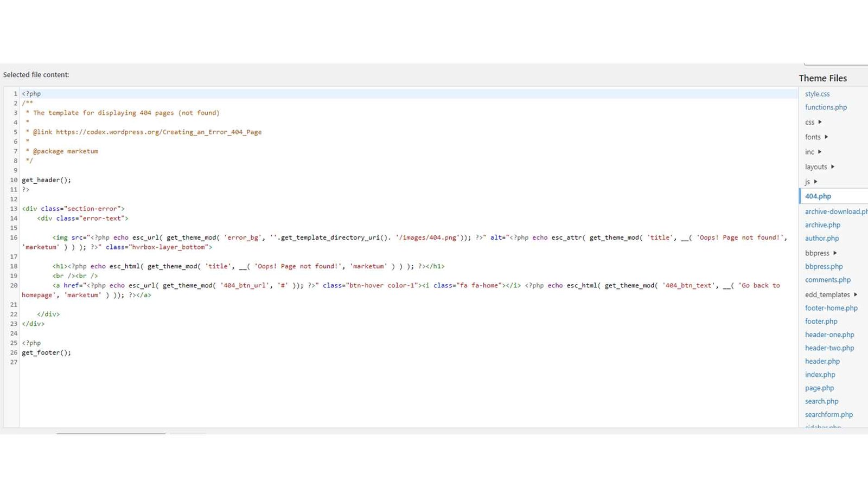Open author.php file
This screenshot has width=868, height=488.
(822, 238)
